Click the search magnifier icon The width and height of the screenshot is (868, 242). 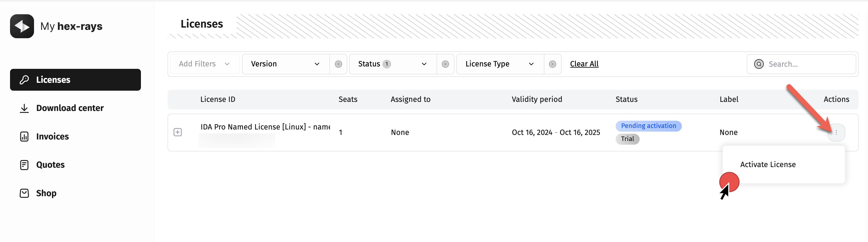758,64
